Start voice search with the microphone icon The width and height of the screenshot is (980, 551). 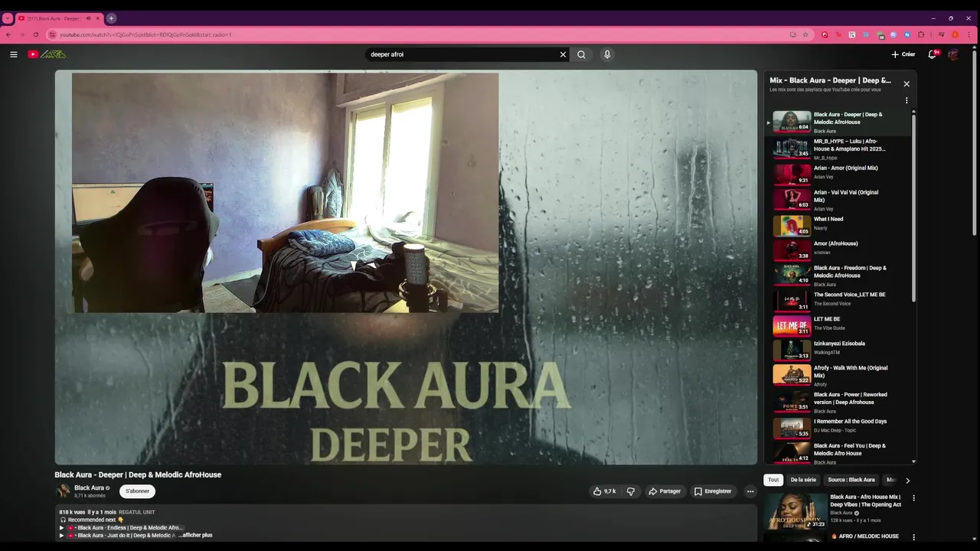click(x=607, y=54)
